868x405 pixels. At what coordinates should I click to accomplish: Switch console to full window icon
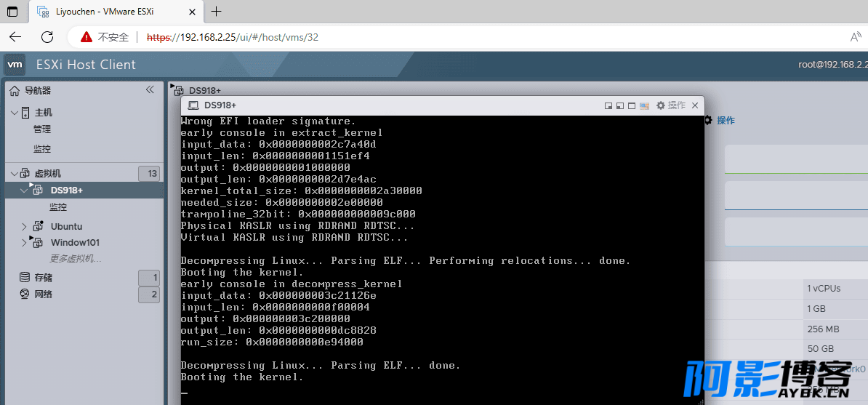click(632, 106)
